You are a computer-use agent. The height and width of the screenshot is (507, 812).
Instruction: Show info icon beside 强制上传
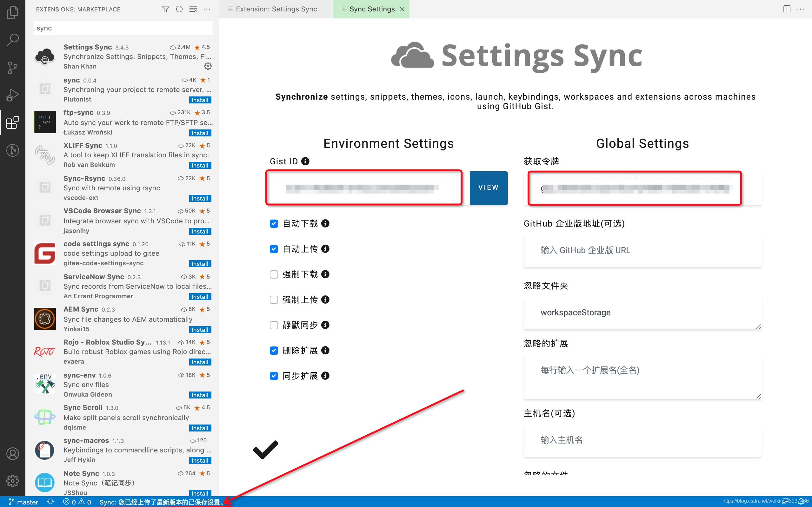click(325, 300)
